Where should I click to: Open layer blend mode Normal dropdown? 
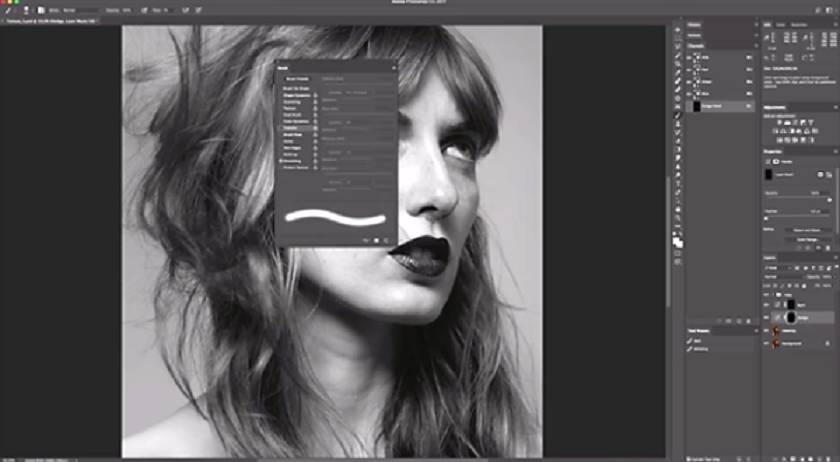pos(783,277)
